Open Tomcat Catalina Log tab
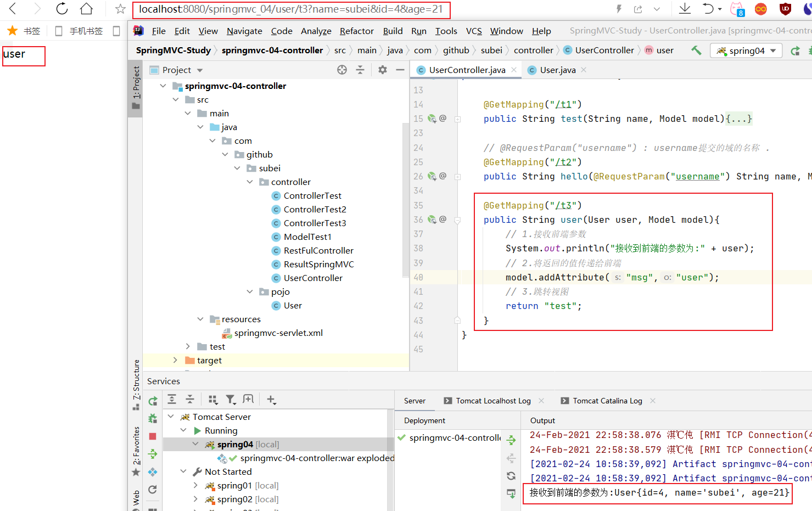The width and height of the screenshot is (812, 511). [x=607, y=401]
